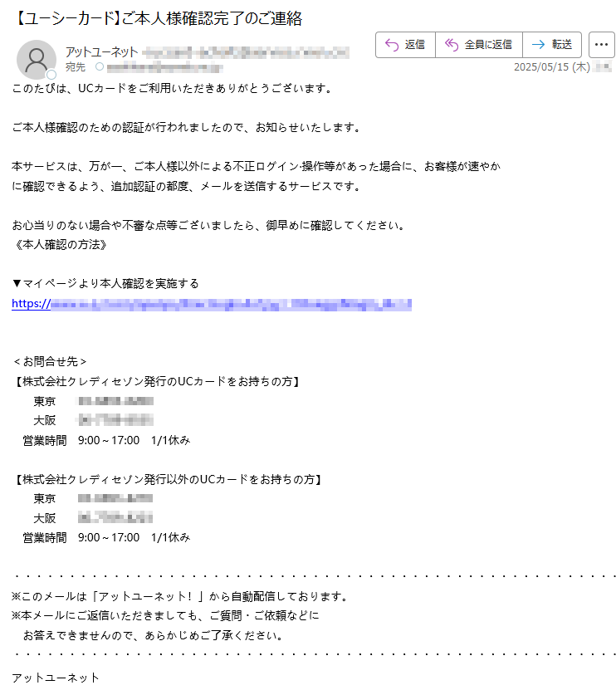Screen dimensions: 616x690
Task: Click the forward arrow icon
Action: pyautogui.click(x=538, y=45)
